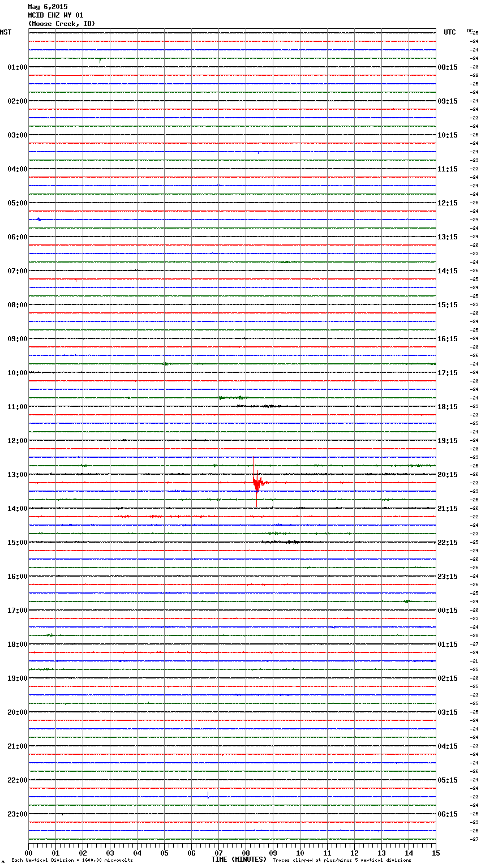The image size is (481, 868).
Task: Click the large red earthquake burst waveform
Action: (257, 483)
